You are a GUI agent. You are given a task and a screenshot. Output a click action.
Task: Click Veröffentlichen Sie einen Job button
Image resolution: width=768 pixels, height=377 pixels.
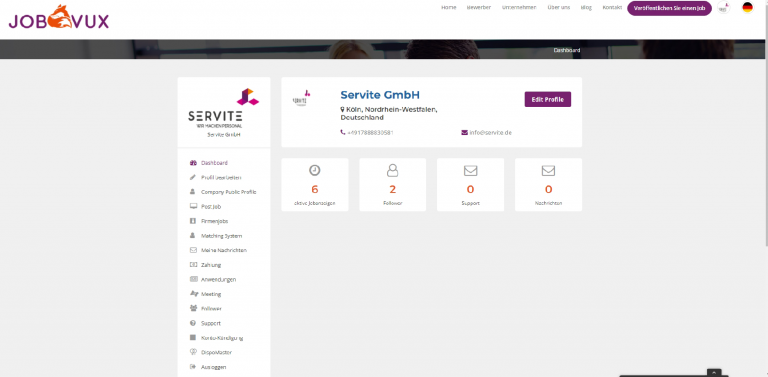(669, 8)
